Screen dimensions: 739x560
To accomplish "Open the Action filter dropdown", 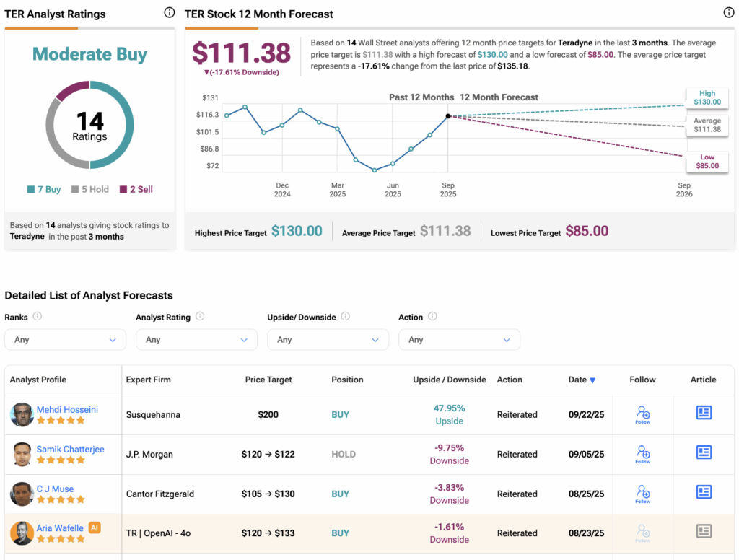I will pos(459,340).
